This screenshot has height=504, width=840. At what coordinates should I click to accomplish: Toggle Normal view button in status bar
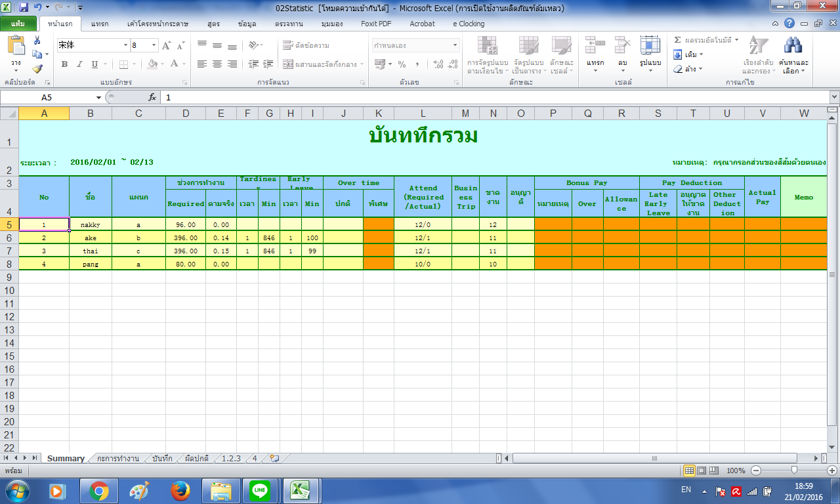(689, 471)
